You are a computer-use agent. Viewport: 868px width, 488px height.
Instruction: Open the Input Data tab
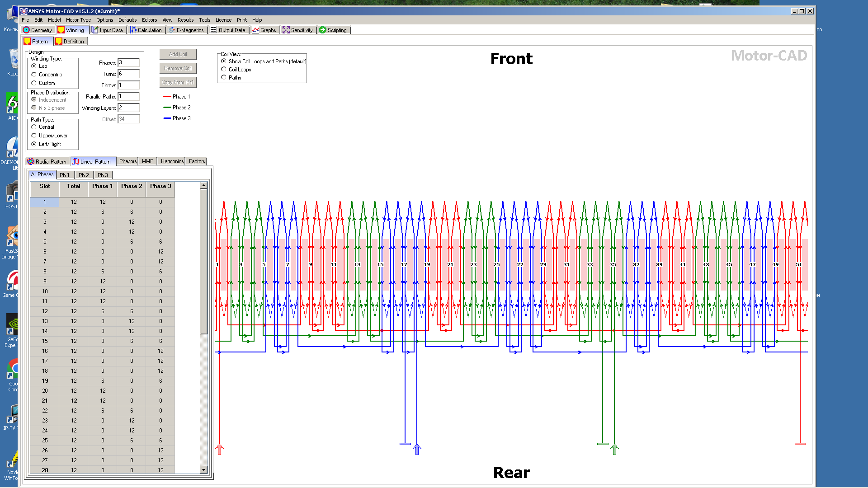point(107,30)
